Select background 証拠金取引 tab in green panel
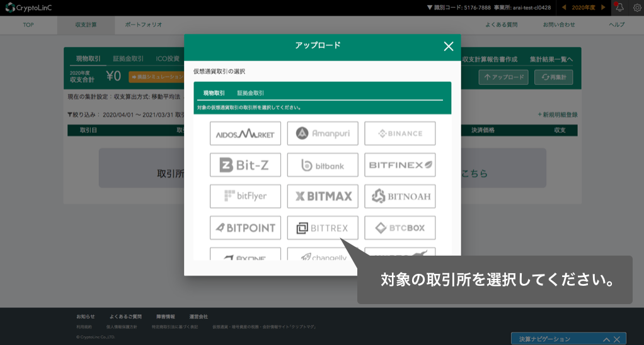This screenshot has height=345, width=644. pos(128,59)
